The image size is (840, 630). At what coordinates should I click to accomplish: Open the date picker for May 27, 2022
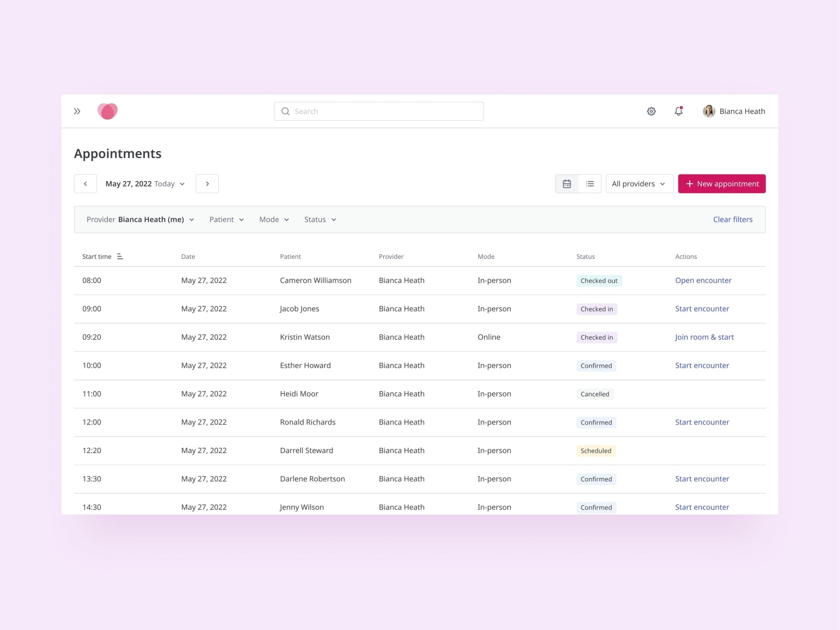144,184
